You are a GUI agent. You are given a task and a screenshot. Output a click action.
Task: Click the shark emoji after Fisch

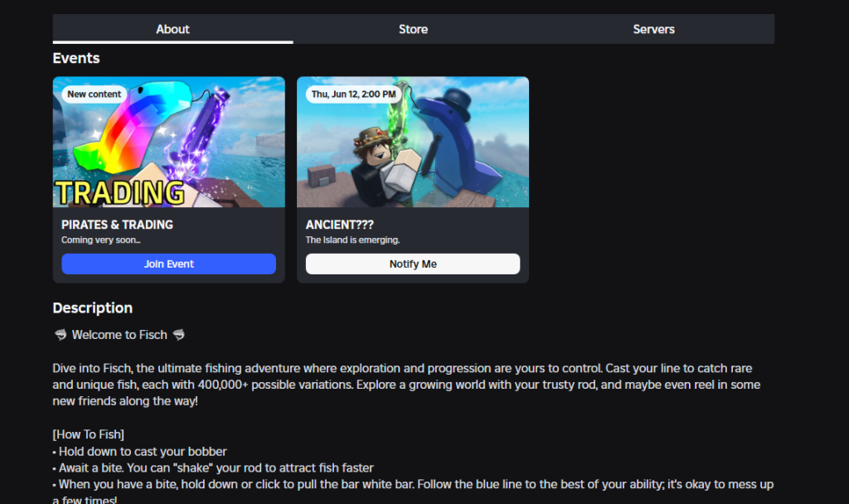click(x=179, y=335)
